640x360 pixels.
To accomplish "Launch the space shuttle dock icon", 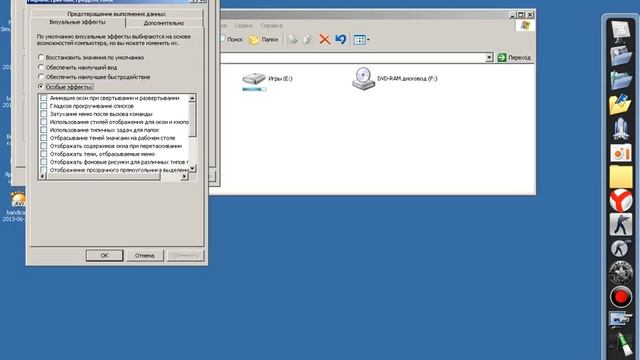I will (x=621, y=129).
